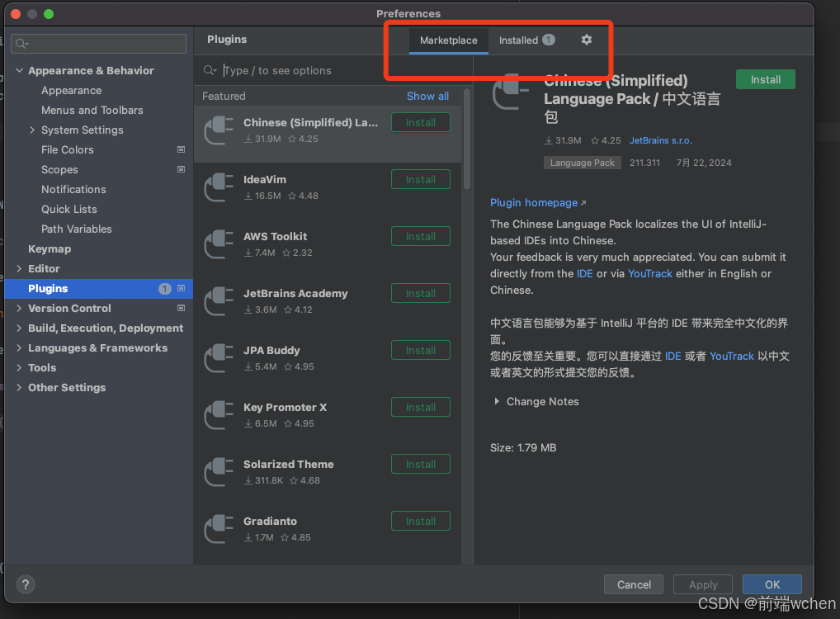Viewport: 840px width, 619px height.
Task: Click the OK button
Action: click(772, 584)
